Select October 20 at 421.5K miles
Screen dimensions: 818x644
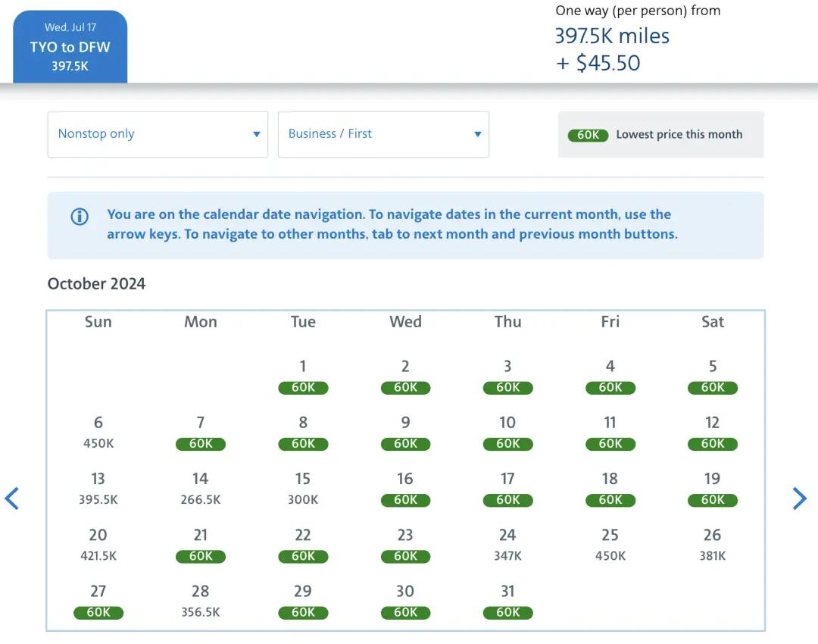coord(98,545)
